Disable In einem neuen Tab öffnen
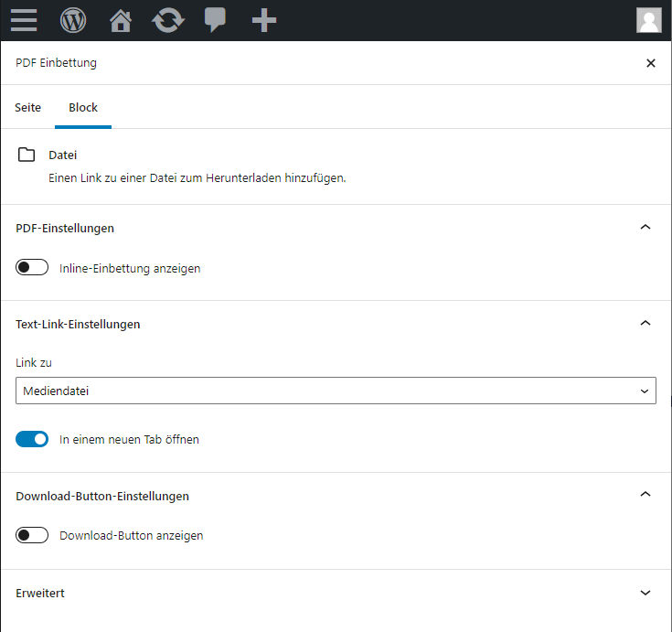The image size is (672, 632). (32, 439)
